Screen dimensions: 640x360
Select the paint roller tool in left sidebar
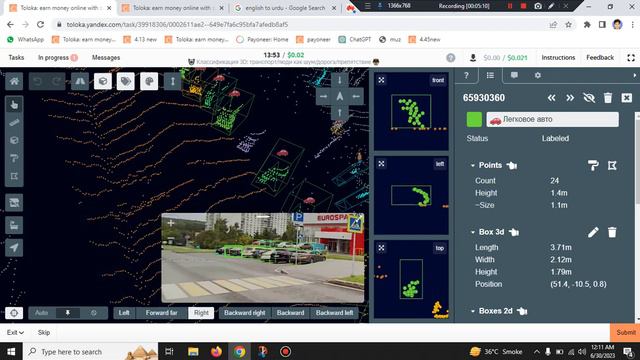pos(14,158)
